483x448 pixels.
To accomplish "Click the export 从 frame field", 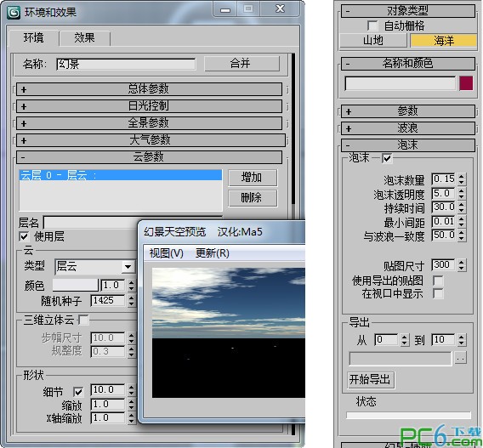I will (386, 340).
